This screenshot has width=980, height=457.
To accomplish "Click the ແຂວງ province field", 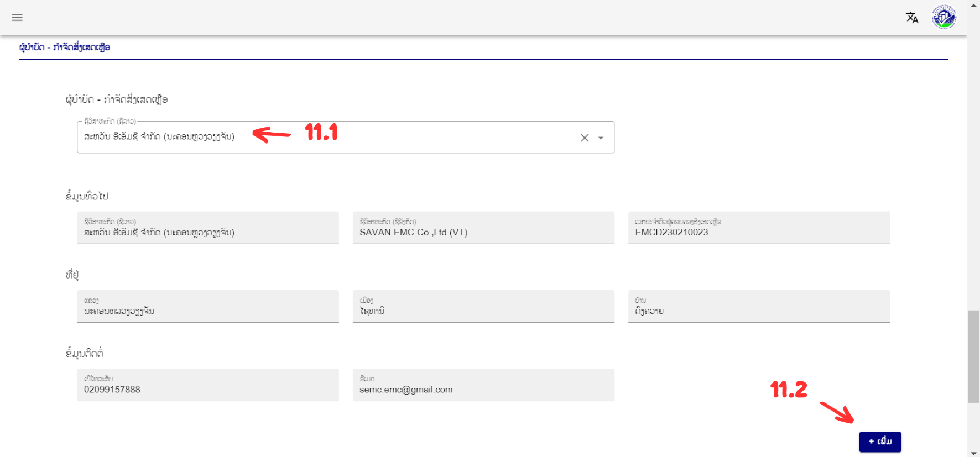I will pyautogui.click(x=207, y=306).
